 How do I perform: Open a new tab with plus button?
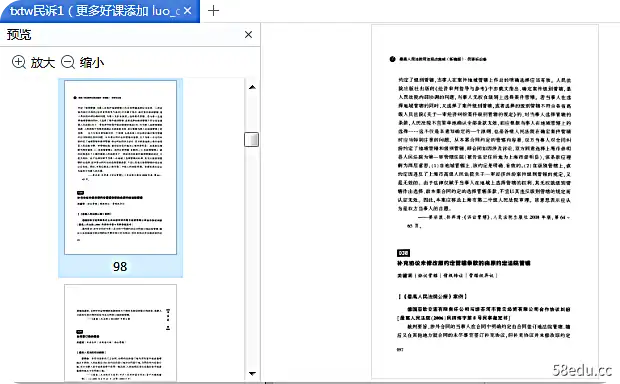pos(214,11)
